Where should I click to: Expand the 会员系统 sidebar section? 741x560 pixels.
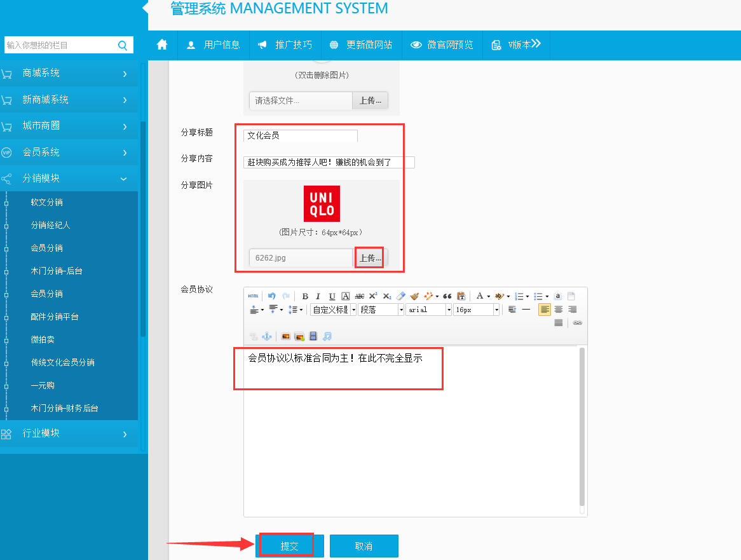[69, 153]
